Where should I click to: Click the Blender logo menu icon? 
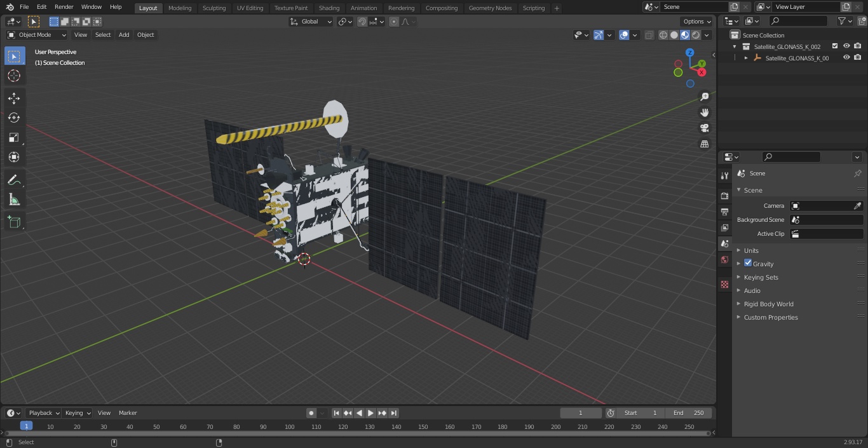[x=10, y=7]
